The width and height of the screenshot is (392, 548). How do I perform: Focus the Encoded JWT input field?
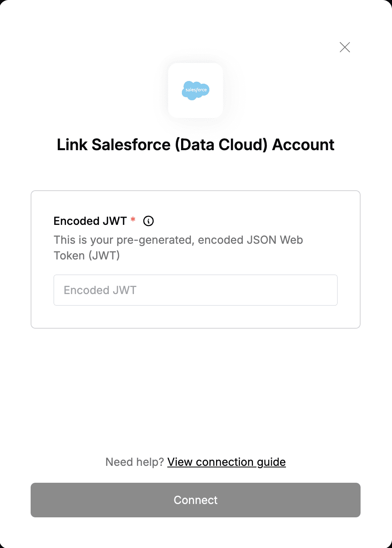(x=196, y=290)
